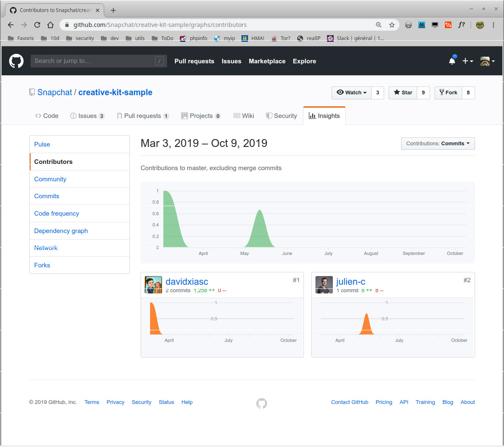Open Marketplace from the header

[267, 61]
